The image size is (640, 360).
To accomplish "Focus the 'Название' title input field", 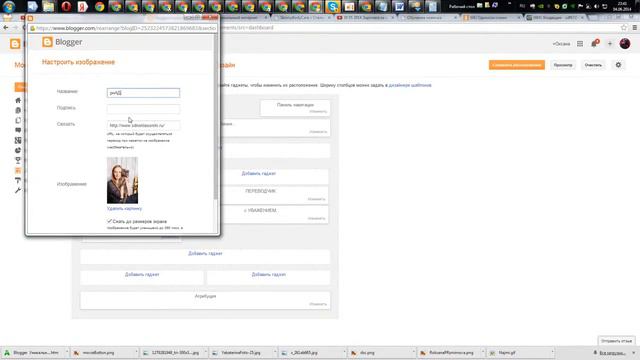I will pyautogui.click(x=143, y=93).
